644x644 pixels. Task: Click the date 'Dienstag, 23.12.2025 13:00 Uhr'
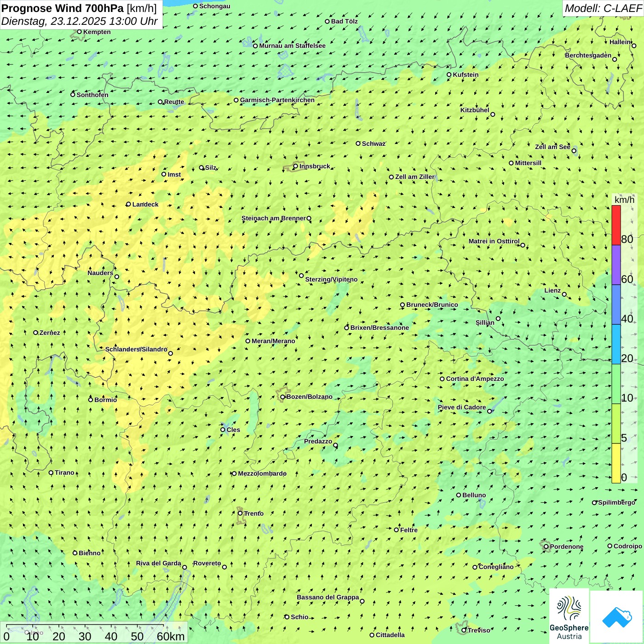pyautogui.click(x=80, y=21)
